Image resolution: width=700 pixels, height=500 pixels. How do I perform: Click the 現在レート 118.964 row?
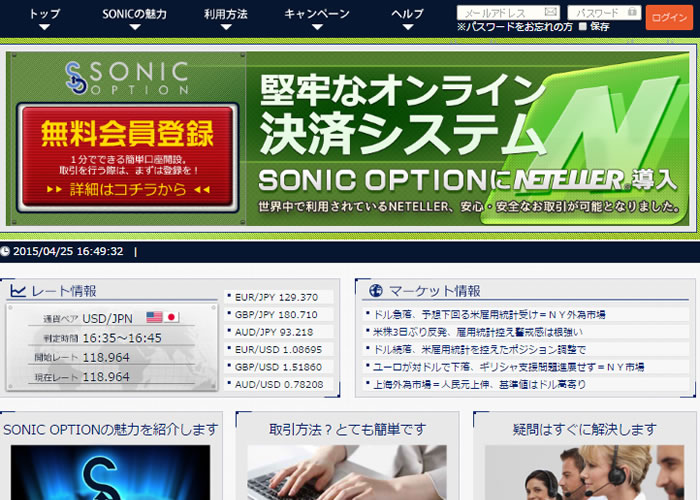point(111,377)
